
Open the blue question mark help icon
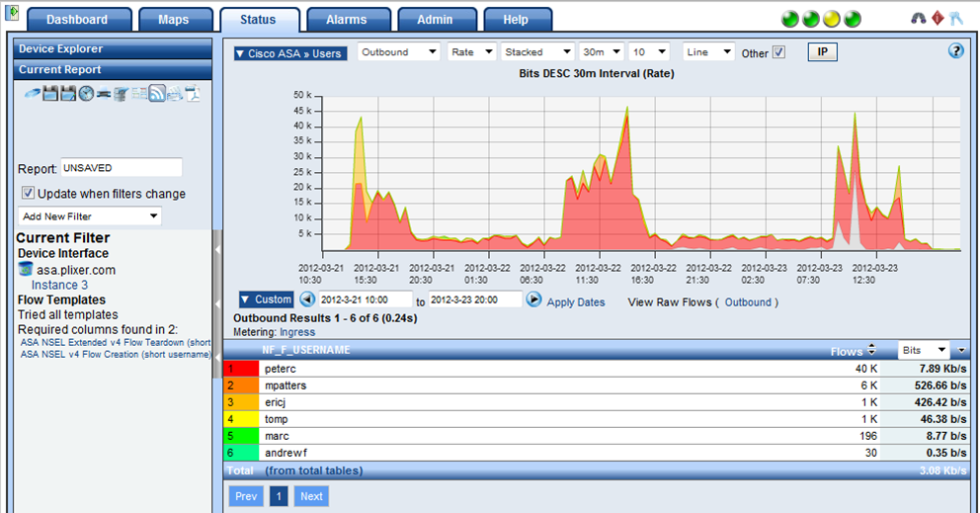pos(955,51)
